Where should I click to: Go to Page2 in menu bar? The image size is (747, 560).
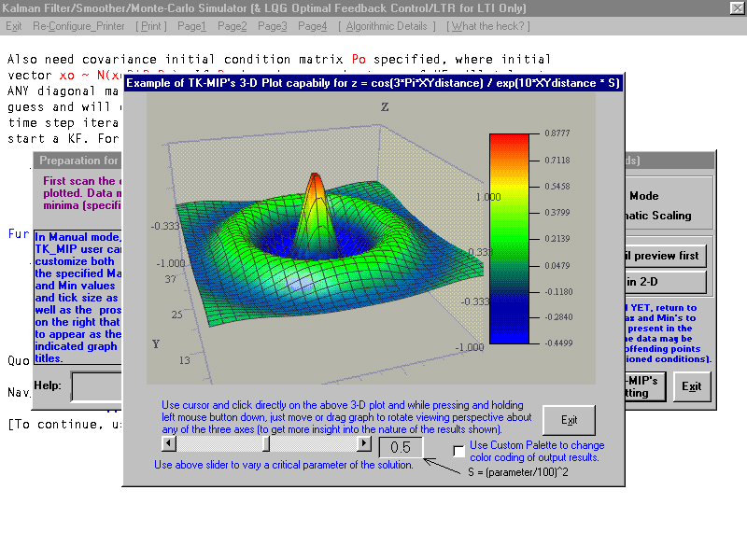232,26
